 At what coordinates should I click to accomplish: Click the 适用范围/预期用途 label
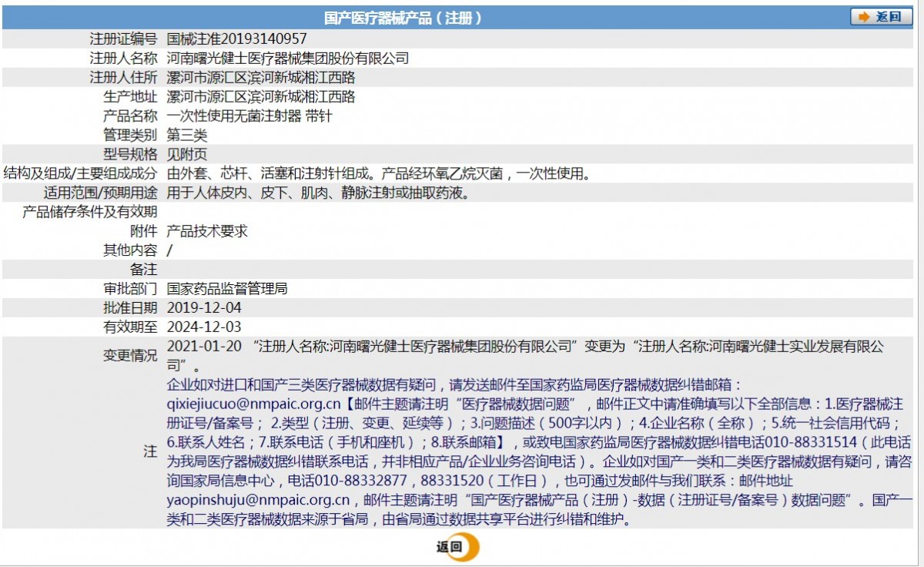pyautogui.click(x=101, y=193)
